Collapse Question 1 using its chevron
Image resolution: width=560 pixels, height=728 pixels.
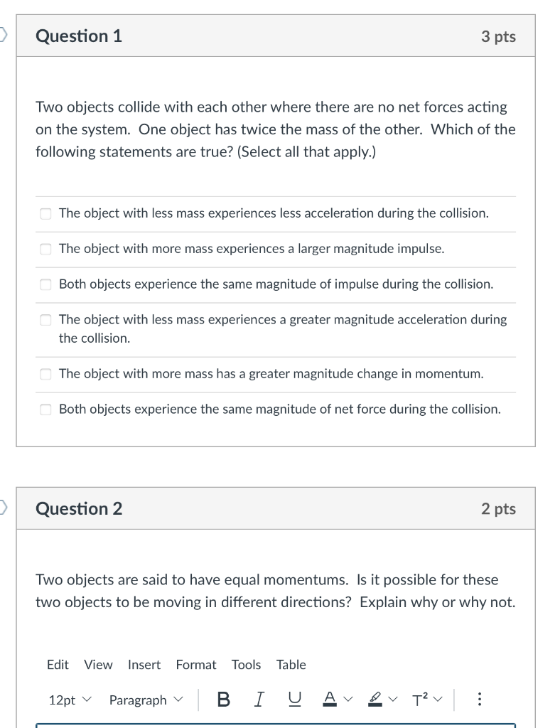(x=3, y=33)
